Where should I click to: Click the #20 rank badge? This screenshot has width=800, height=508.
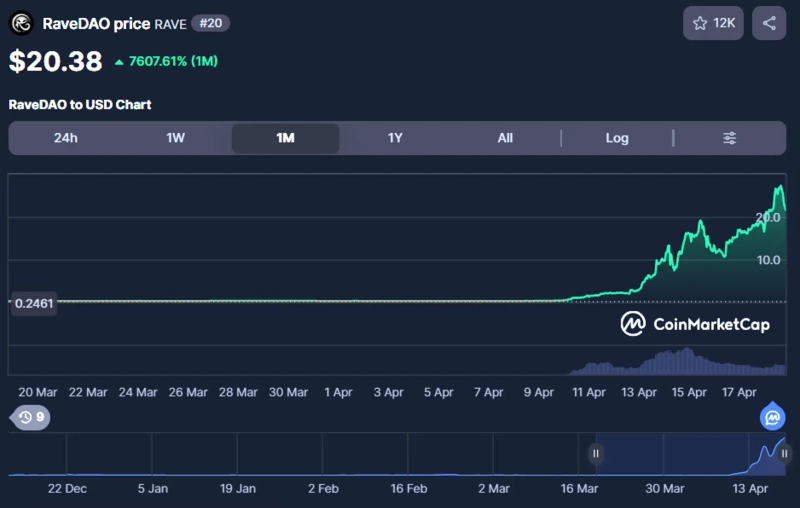tap(211, 23)
